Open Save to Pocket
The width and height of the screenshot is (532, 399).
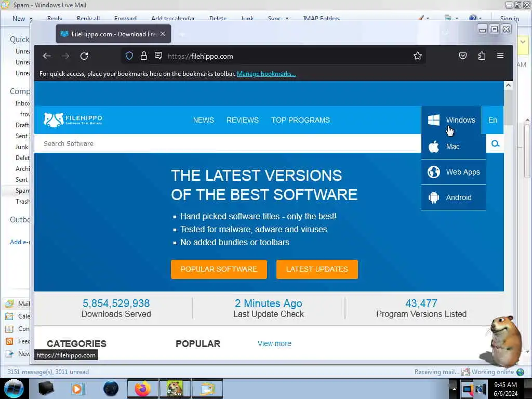[463, 56]
